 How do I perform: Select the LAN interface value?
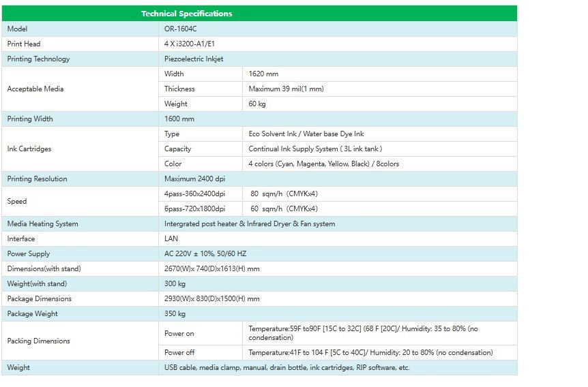(171, 238)
